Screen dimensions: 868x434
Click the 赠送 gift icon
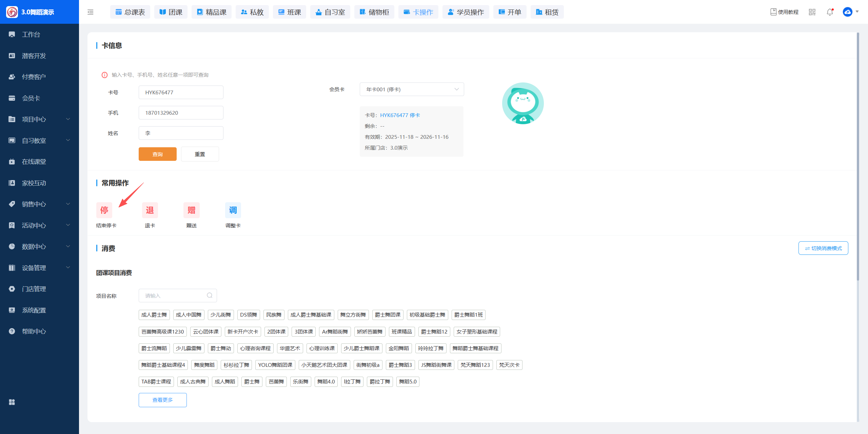191,210
